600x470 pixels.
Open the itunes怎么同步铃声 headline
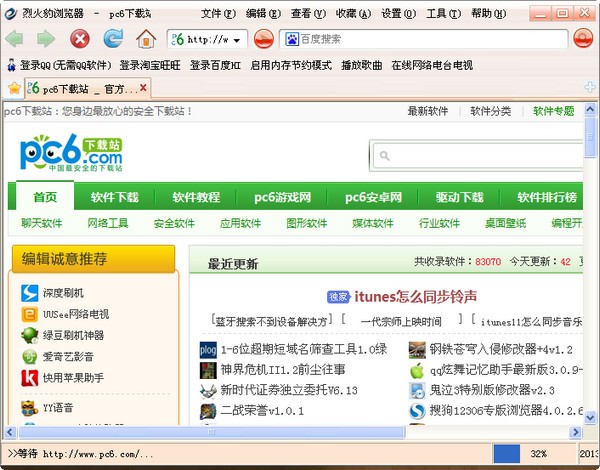(416, 297)
